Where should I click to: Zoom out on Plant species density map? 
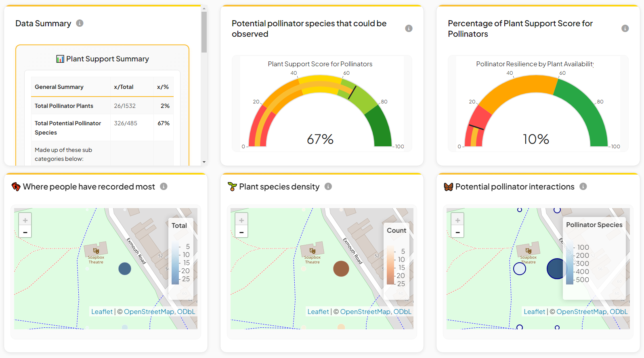click(241, 232)
